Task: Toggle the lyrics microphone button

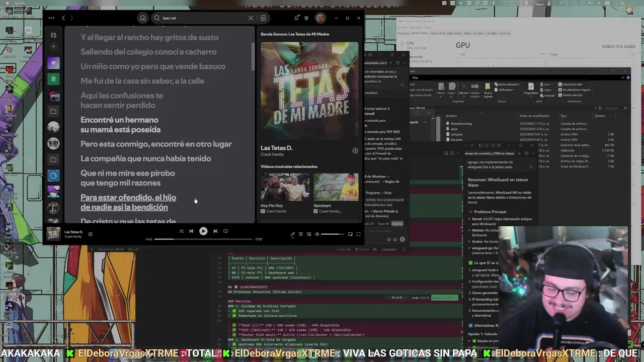Action: coord(293,234)
